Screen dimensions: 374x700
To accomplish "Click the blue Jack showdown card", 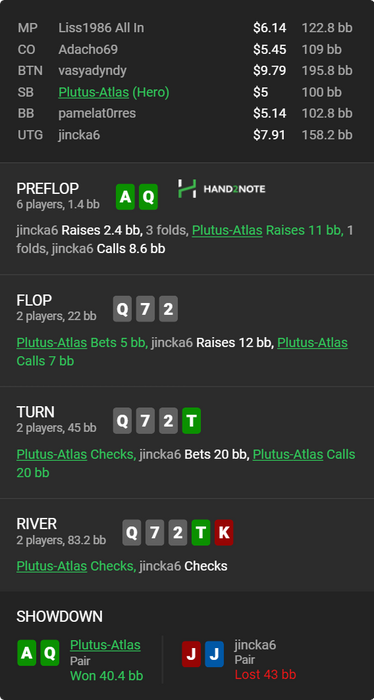I will coord(214,654).
